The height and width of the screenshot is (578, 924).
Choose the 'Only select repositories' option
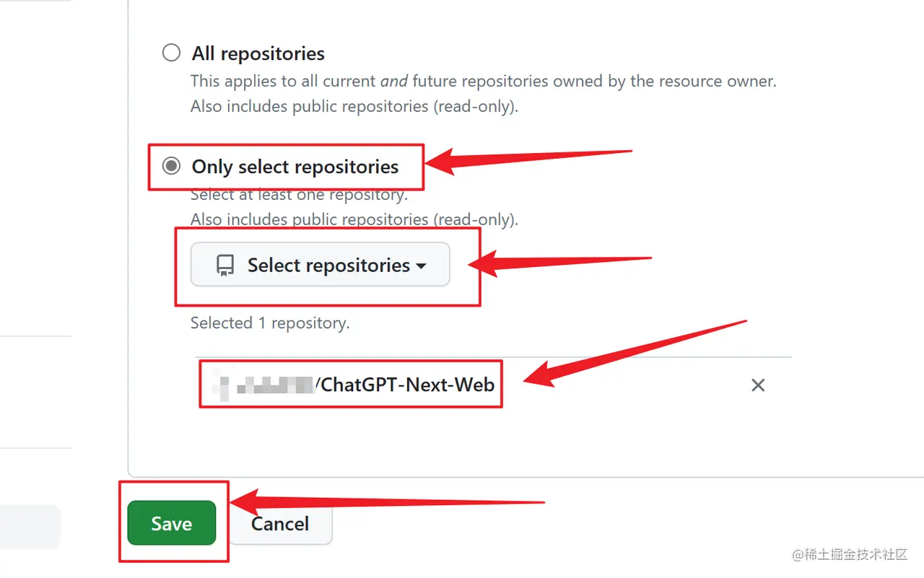point(171,166)
